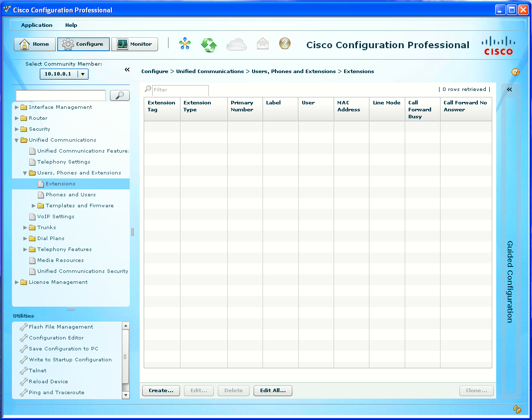This screenshot has height=420, width=532.
Task: Expand the Telephony Features folder
Action: tap(25, 250)
